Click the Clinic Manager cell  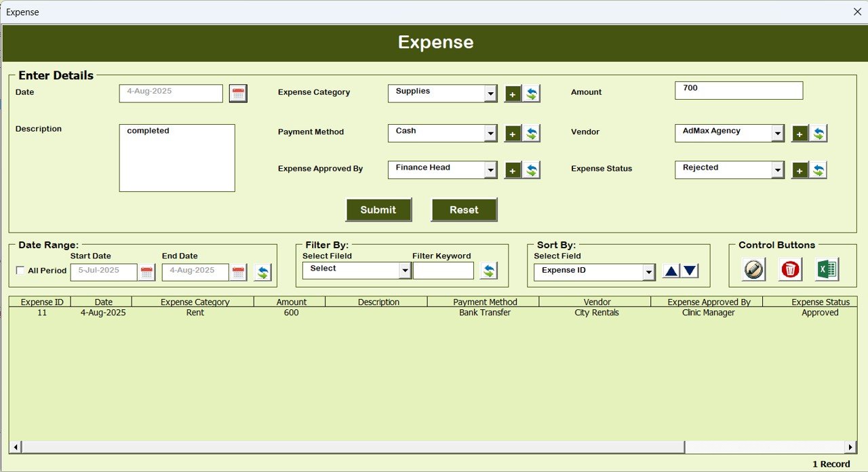coord(709,313)
